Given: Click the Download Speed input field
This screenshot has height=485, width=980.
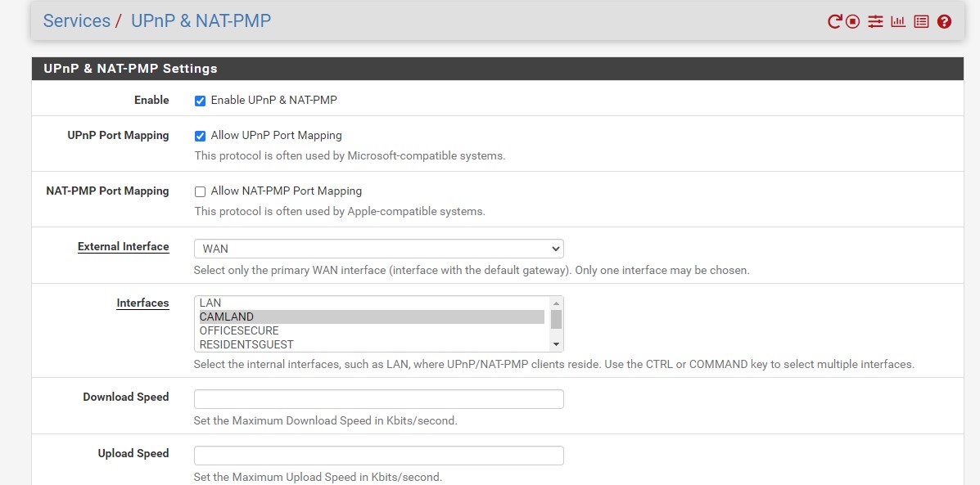Looking at the screenshot, I should [x=379, y=399].
